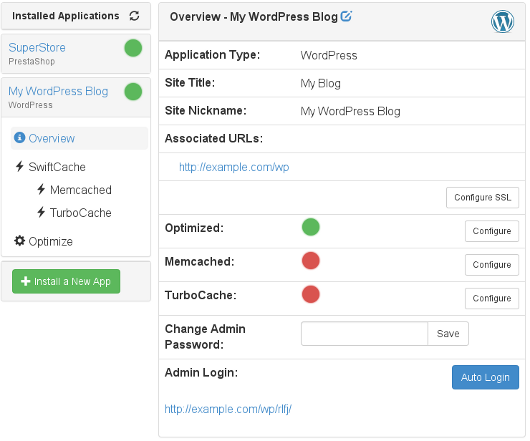Edit the My WordPress Blog nickname
This screenshot has width=530, height=441.
click(x=346, y=16)
